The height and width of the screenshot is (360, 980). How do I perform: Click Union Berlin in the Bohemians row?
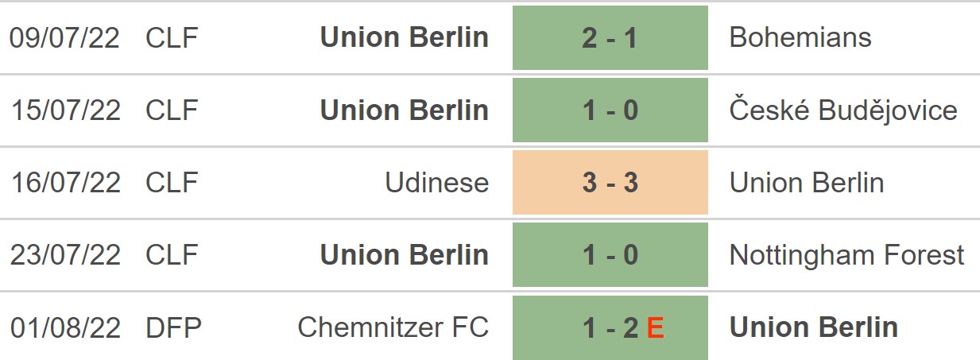(404, 38)
